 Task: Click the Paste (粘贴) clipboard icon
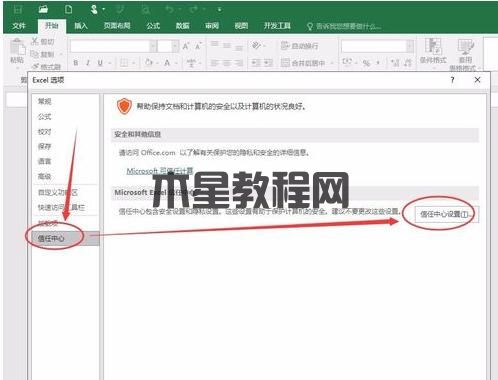coord(17,47)
